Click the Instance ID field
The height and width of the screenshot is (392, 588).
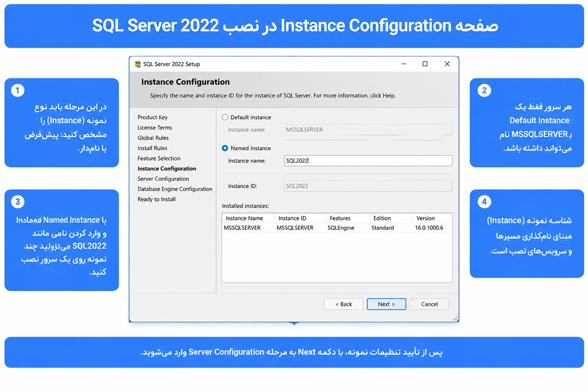pyautogui.click(x=368, y=186)
